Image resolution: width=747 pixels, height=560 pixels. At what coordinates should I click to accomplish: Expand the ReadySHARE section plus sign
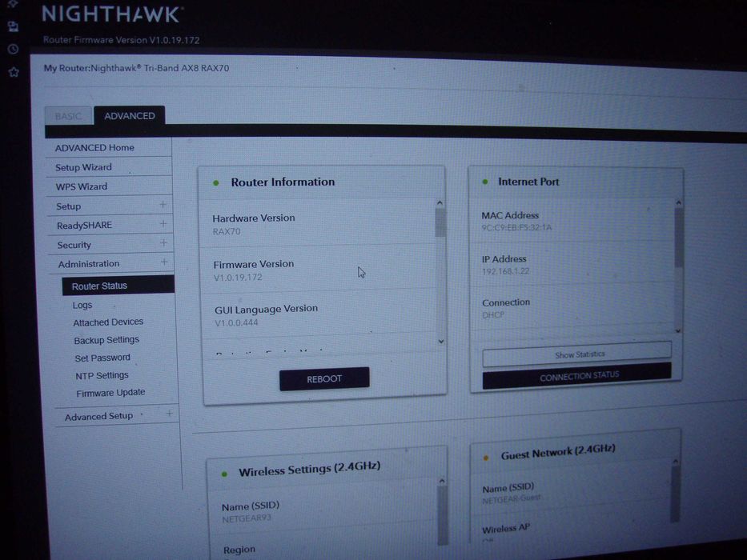[163, 223]
